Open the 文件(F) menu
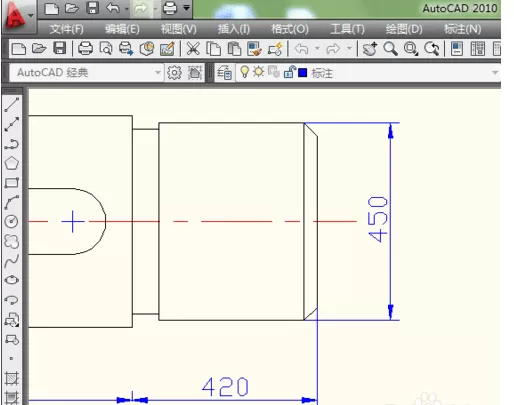This screenshot has width=514, height=405. [66, 29]
